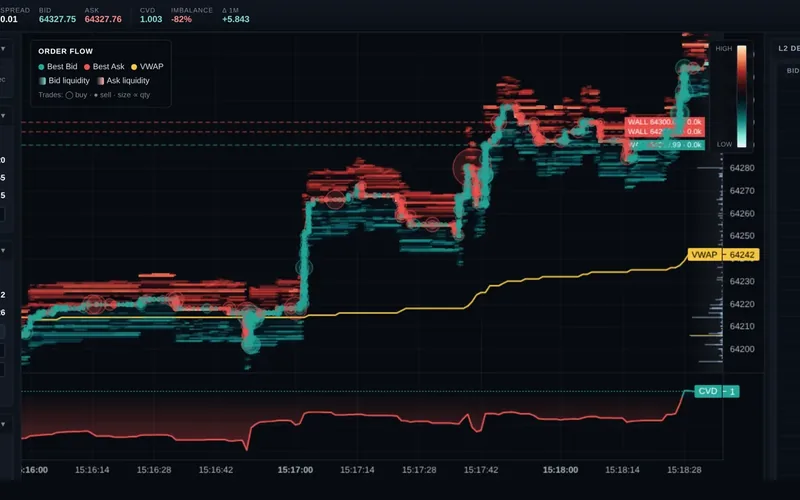Image resolution: width=800 pixels, height=500 pixels.
Task: Click the red Best Ask legend dot
Action: [87, 67]
